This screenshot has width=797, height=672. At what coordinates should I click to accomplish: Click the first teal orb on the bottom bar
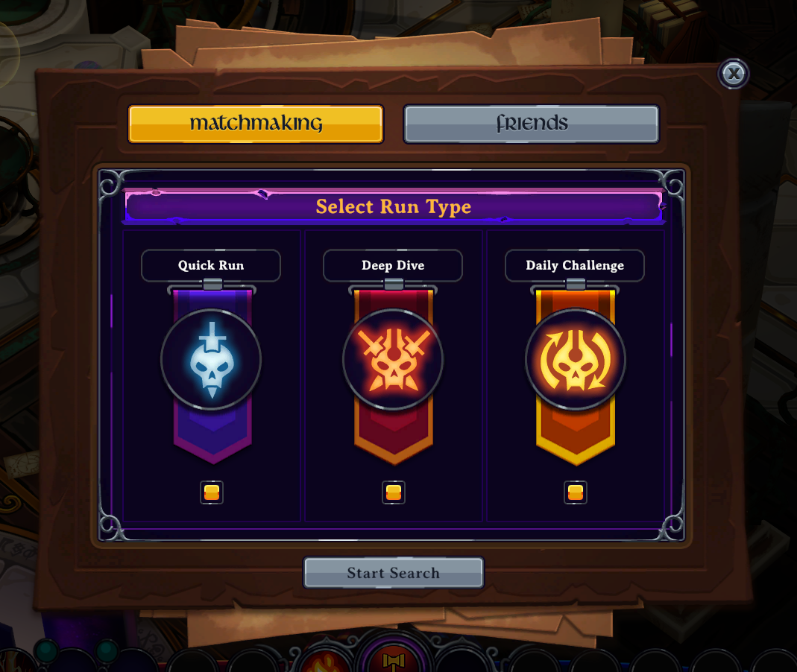click(x=47, y=650)
